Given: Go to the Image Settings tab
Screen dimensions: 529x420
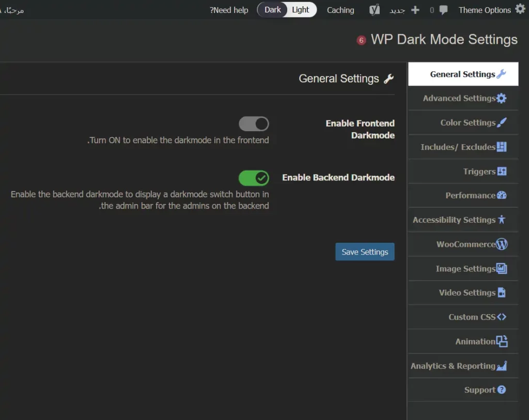Looking at the screenshot, I should point(465,269).
